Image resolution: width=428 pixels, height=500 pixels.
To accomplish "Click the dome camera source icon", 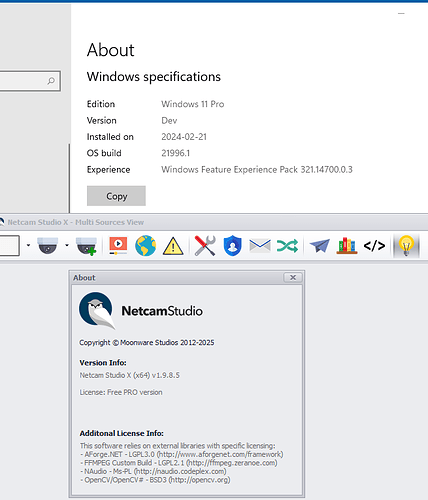I will point(48,246).
